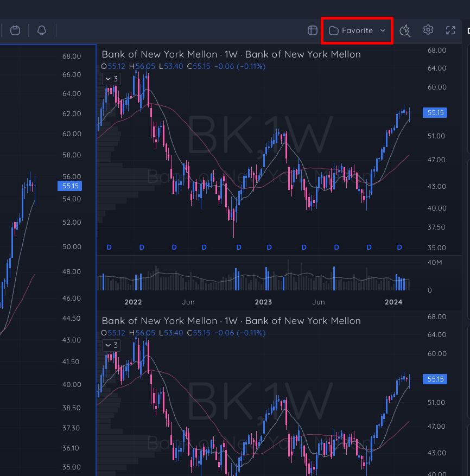Click the high value H56.05 in the bottom chart
Screen dimensions: 470x476
tap(142, 333)
